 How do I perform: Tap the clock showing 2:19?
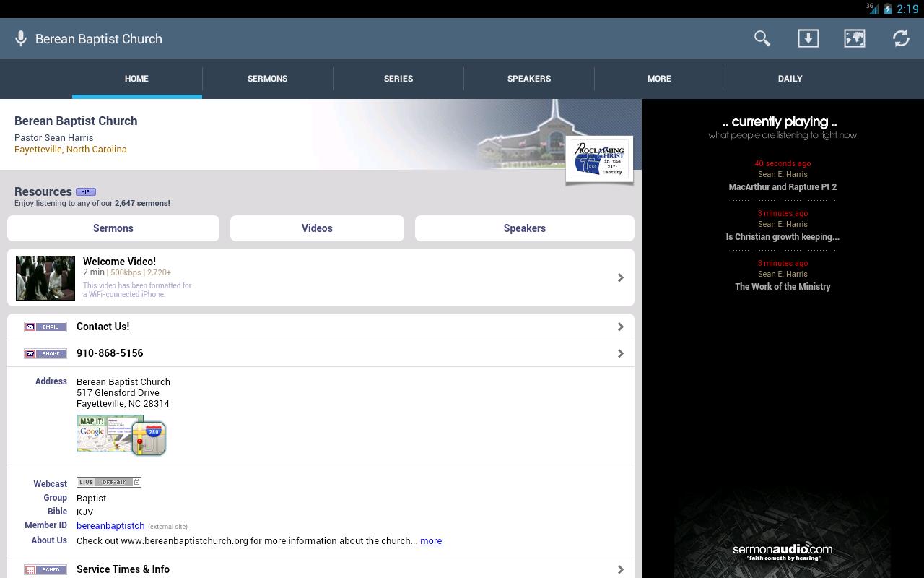(907, 9)
